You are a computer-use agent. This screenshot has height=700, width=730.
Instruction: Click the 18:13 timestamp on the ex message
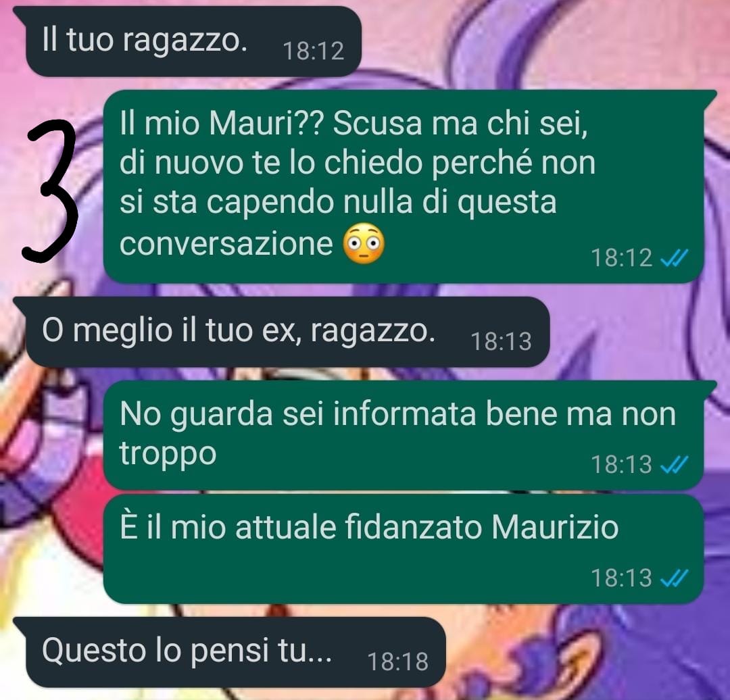(x=502, y=342)
